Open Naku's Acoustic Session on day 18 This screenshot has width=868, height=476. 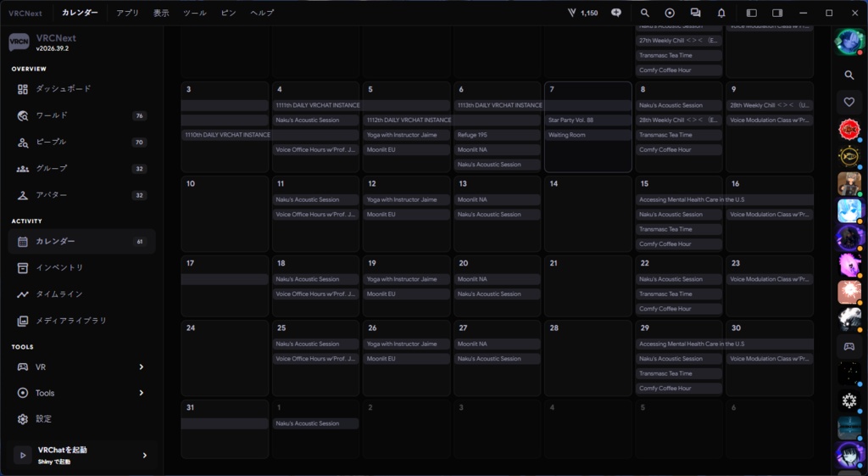click(315, 279)
